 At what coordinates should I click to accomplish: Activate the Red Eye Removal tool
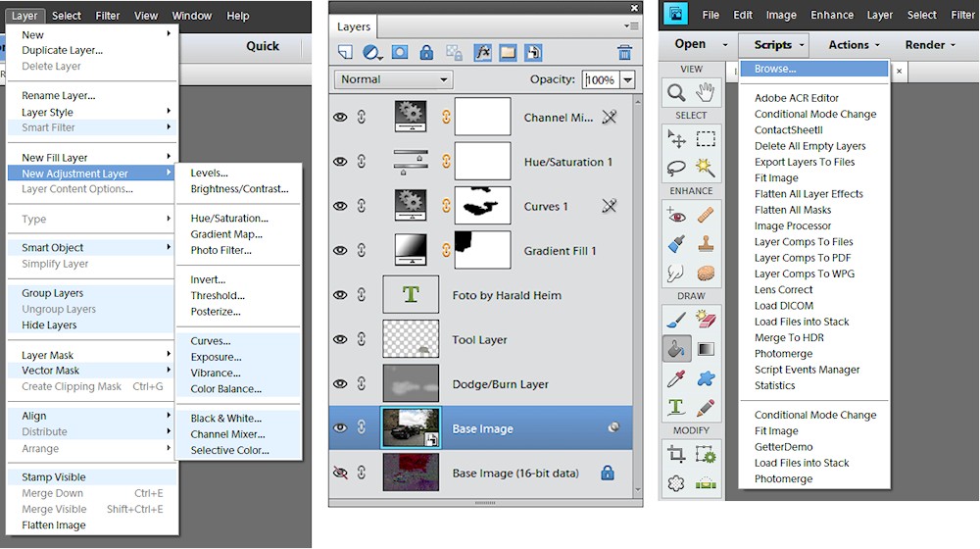676,214
